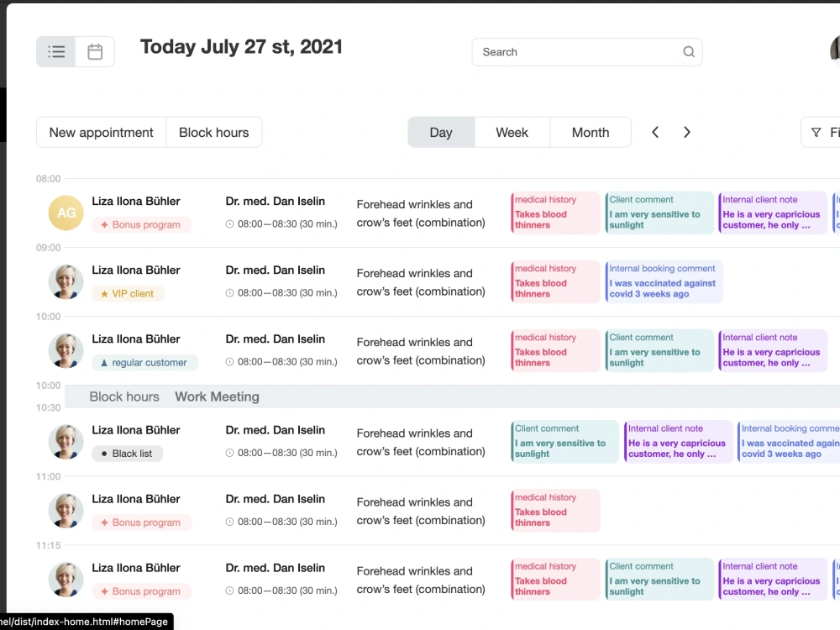Click the 09:00 time label
The image size is (840, 630).
(48, 248)
